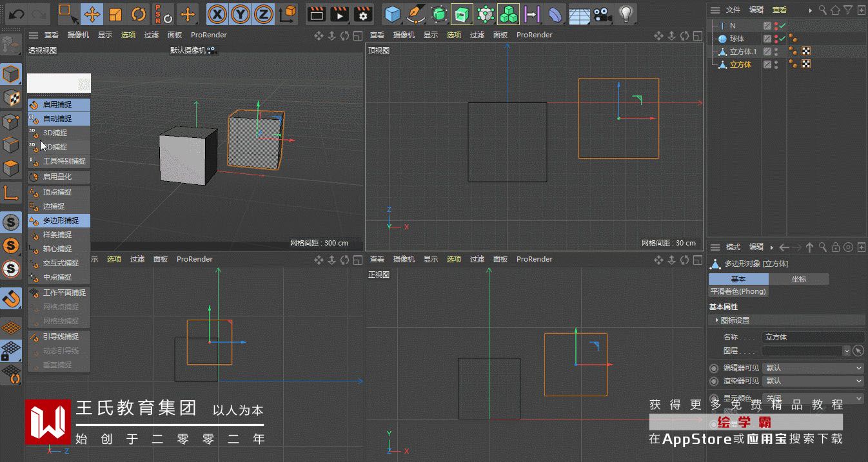
Task: Switch to the 坐标 tab
Action: click(798, 279)
